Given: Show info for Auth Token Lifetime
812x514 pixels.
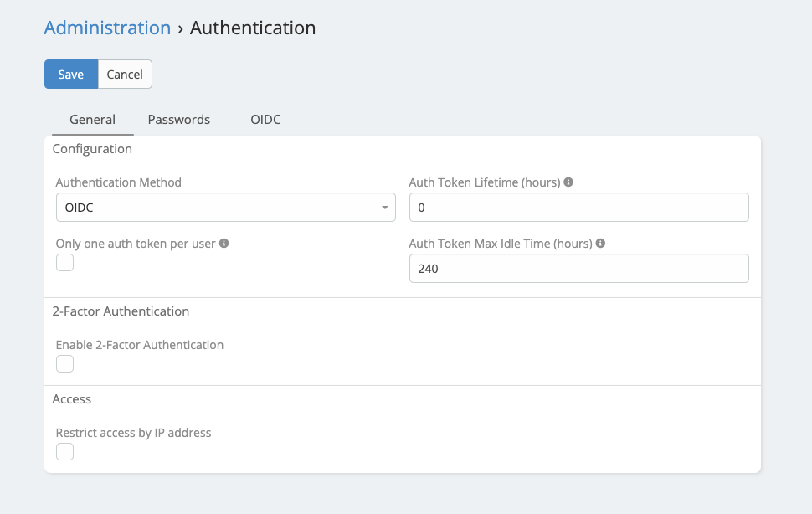Looking at the screenshot, I should pos(568,182).
